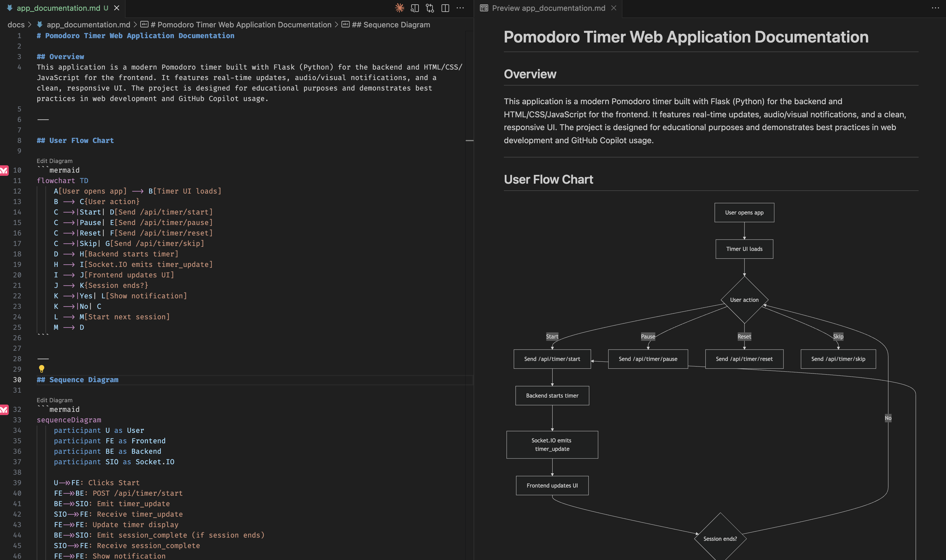Click the orange Claude spark icon
This screenshot has width=946, height=560.
[399, 8]
